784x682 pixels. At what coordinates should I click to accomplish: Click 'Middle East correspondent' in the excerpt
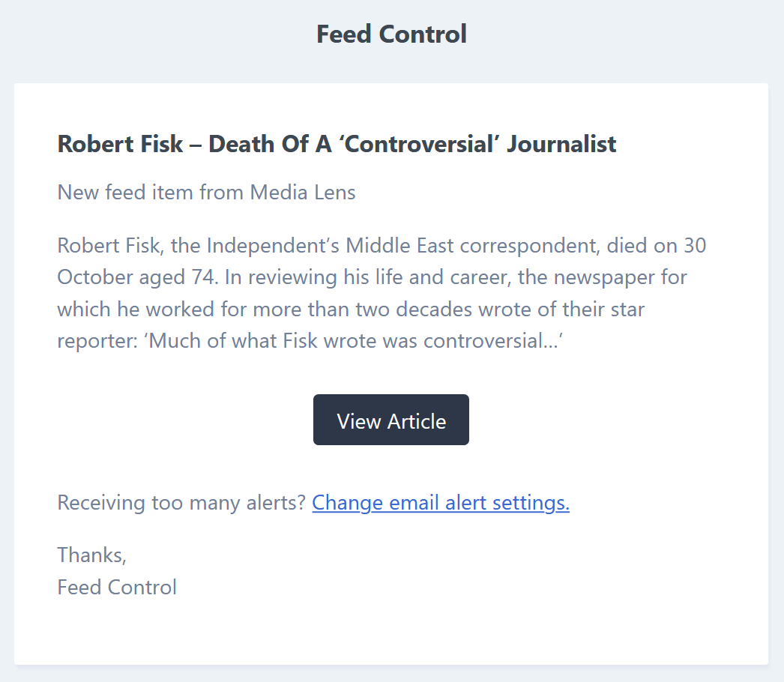[471, 246]
